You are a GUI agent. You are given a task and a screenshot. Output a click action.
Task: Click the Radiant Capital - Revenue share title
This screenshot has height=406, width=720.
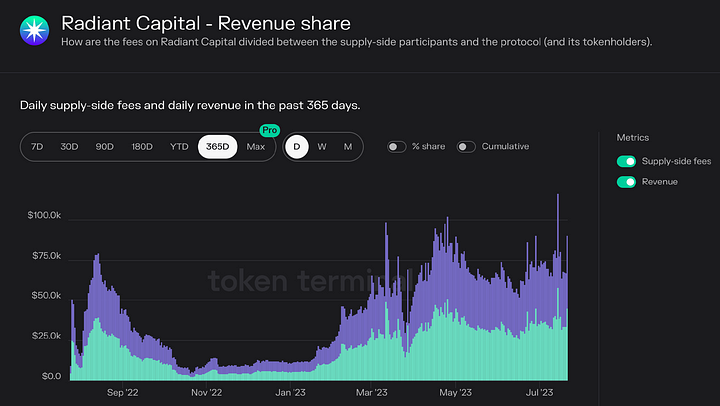[206, 22]
